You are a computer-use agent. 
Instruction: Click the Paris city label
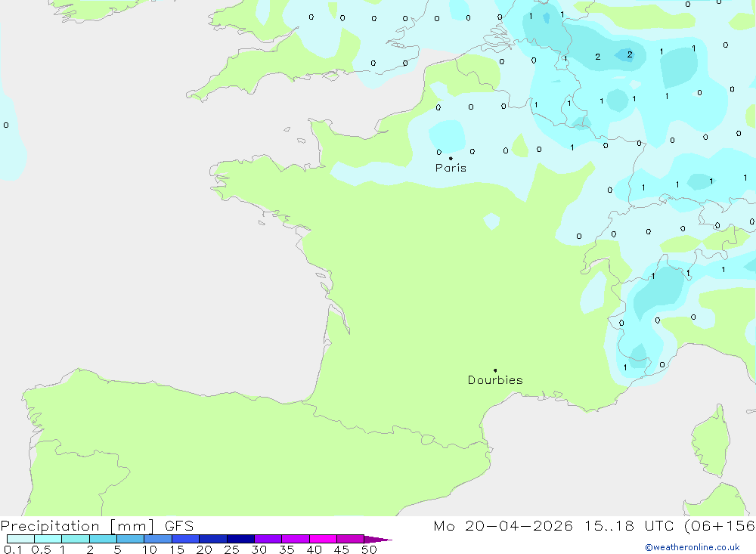point(451,168)
